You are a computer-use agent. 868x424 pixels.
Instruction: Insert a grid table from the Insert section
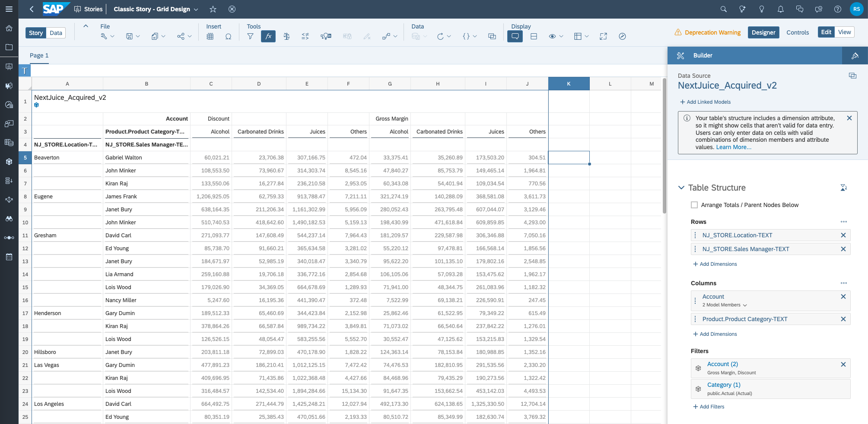[210, 36]
